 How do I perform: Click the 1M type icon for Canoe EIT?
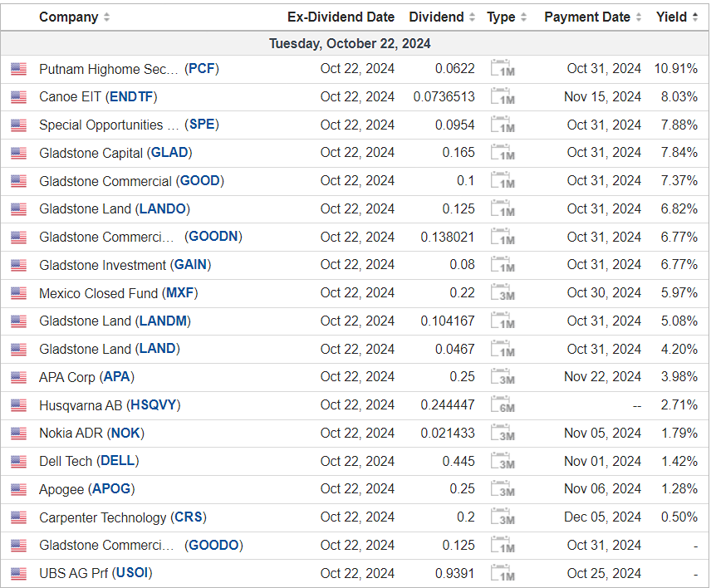pos(503,96)
